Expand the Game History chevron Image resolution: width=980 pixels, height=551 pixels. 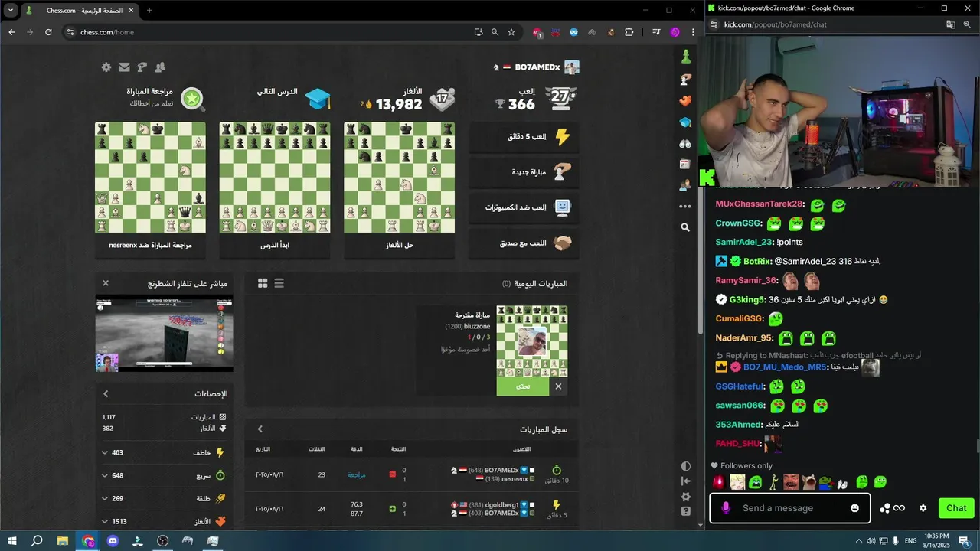(260, 429)
